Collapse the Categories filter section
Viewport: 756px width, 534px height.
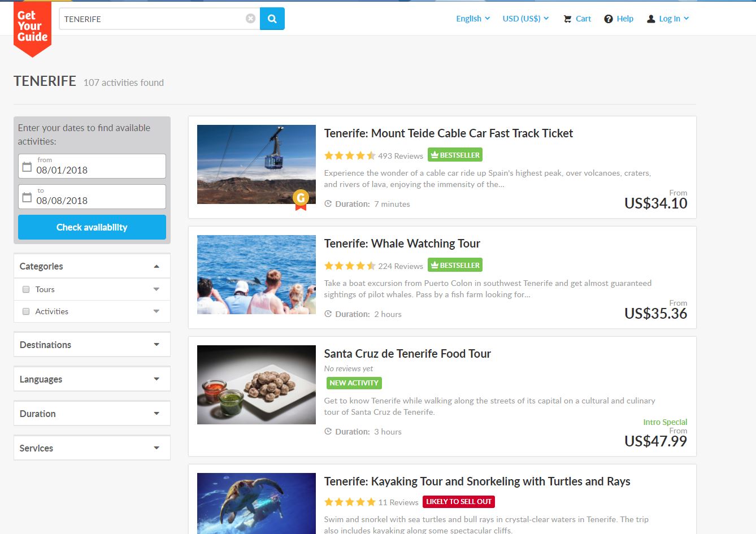click(157, 266)
